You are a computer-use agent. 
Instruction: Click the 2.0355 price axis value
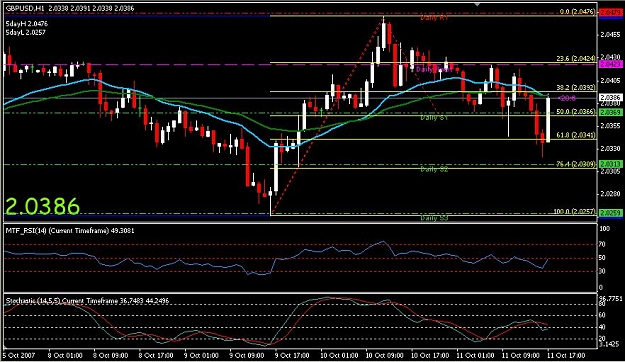click(611, 126)
